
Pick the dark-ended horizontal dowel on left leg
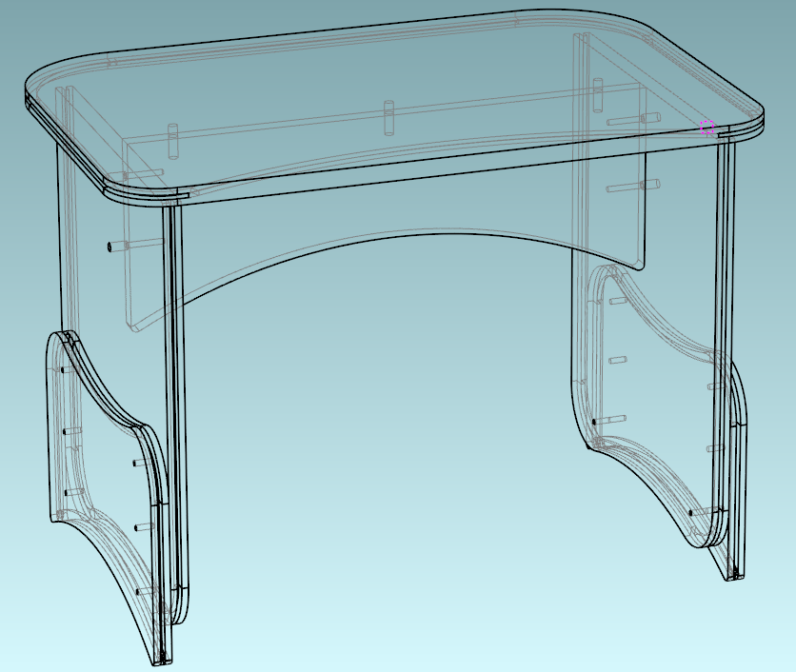click(x=135, y=245)
